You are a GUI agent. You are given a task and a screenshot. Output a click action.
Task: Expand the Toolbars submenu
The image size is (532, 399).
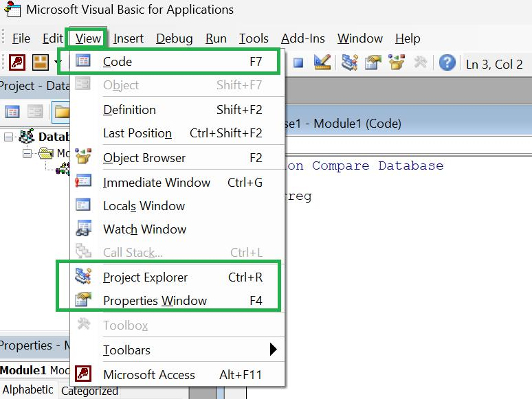click(x=177, y=350)
